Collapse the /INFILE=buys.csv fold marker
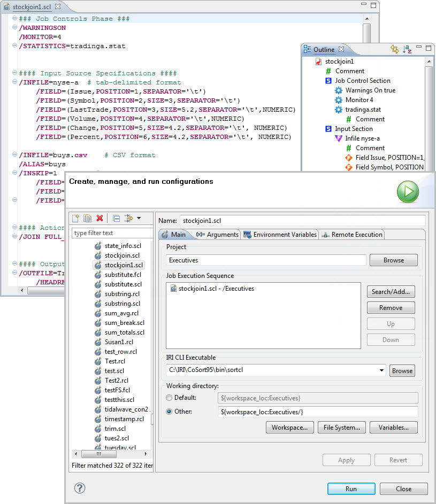 (14, 154)
